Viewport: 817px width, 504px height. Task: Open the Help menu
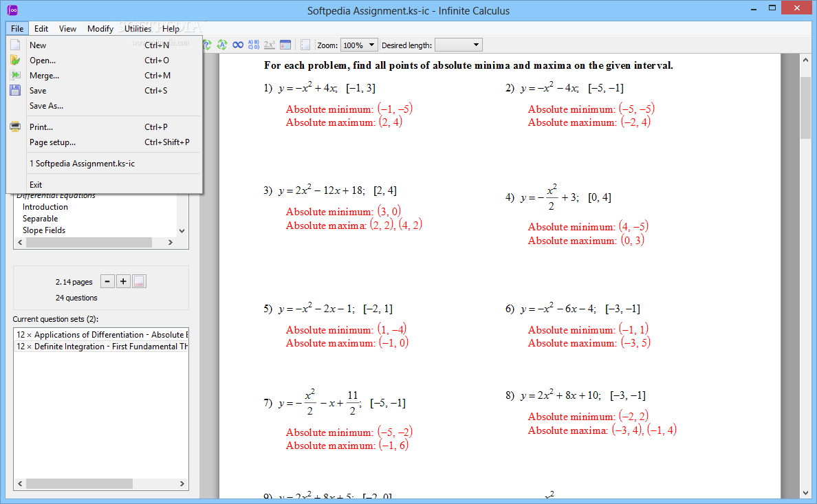coord(171,29)
